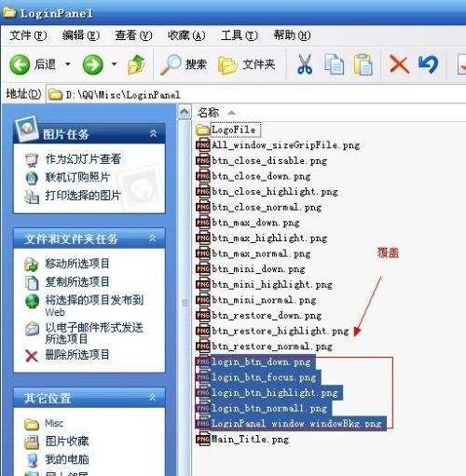Click the Paste clipboard icon
This screenshot has height=476, width=466.
(x=363, y=64)
